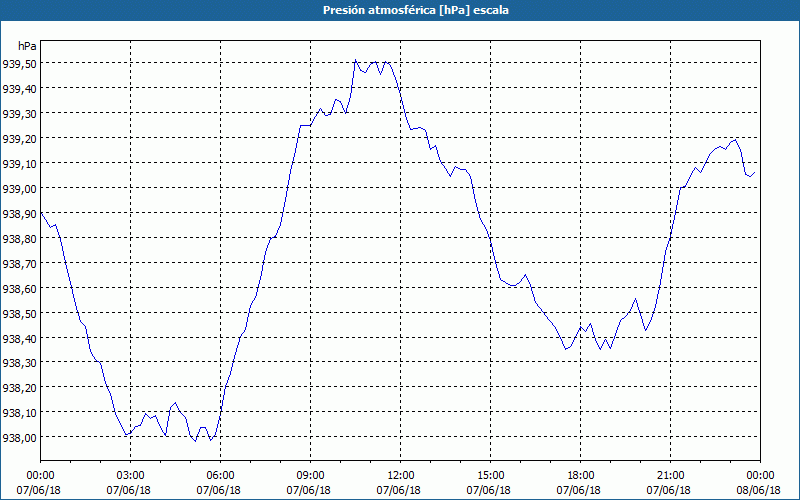Click the 21:00 time axis label

tap(670, 476)
